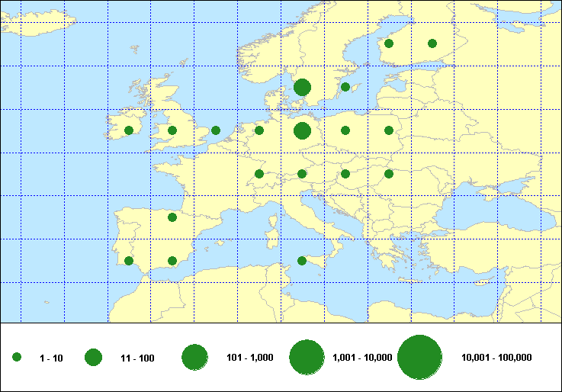Select the green dot on Sicily
562x392 pixels.
302,261
